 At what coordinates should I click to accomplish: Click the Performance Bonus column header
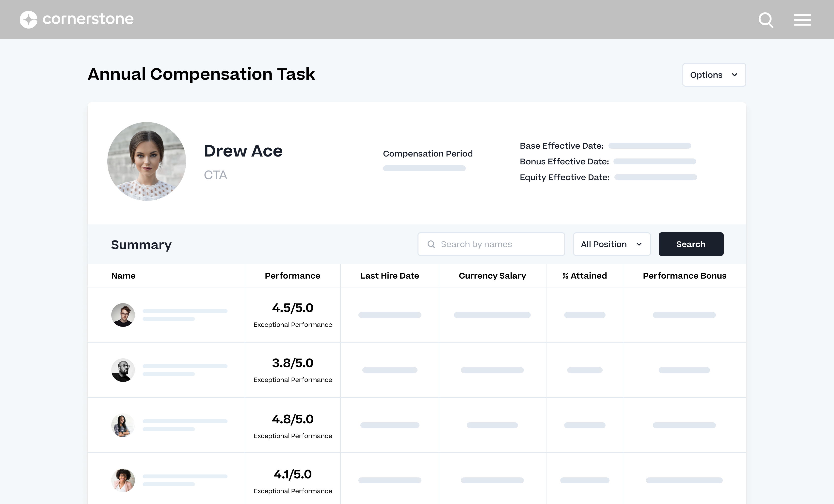[684, 276]
